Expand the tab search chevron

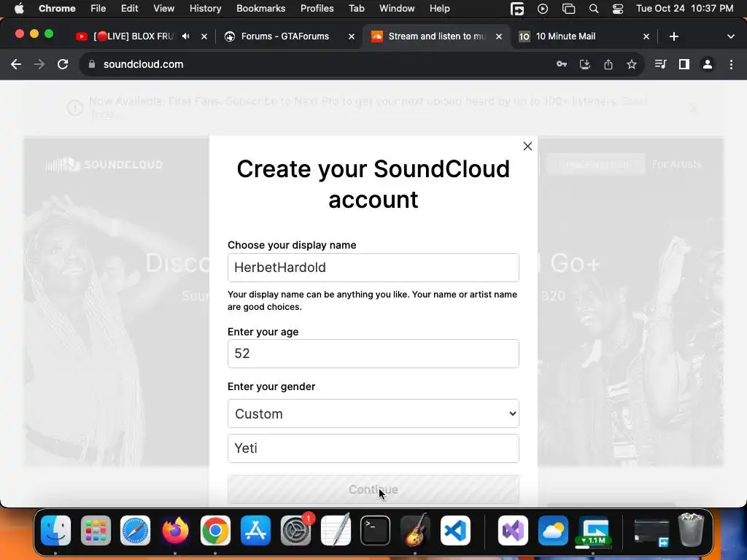[731, 36]
